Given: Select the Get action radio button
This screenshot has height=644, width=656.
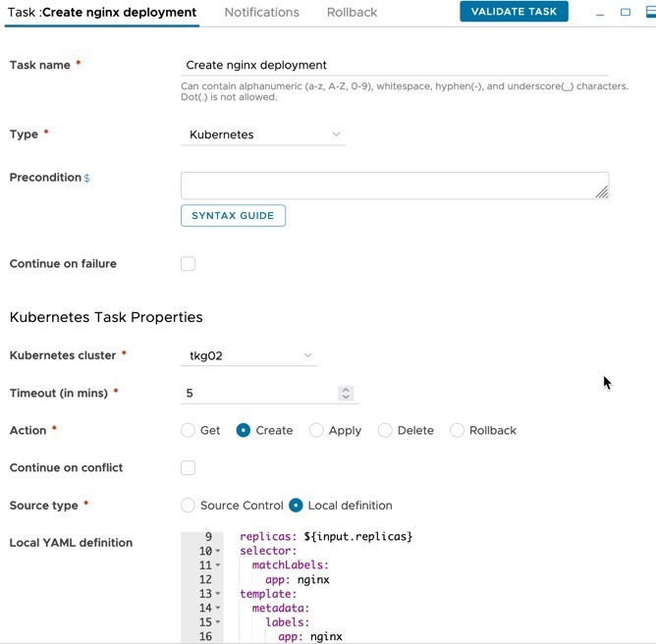Looking at the screenshot, I should point(188,430).
